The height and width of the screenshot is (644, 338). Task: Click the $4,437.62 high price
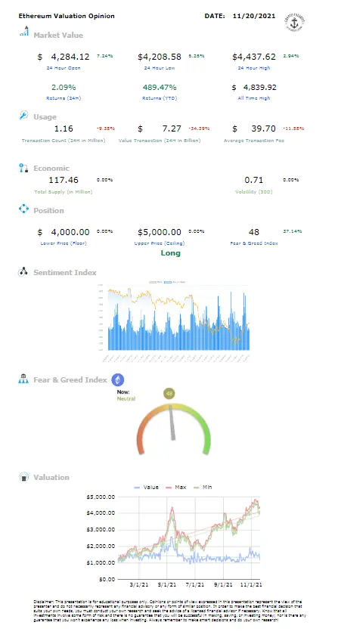tap(254, 57)
